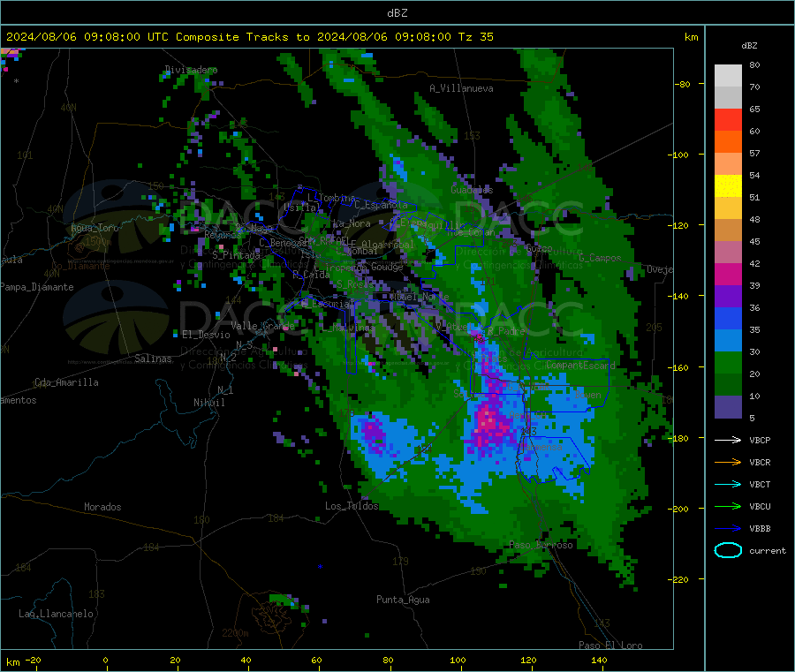The height and width of the screenshot is (672, 795).
Task: Click the 'Composite Tracks to' header text
Action: pyautogui.click(x=242, y=37)
